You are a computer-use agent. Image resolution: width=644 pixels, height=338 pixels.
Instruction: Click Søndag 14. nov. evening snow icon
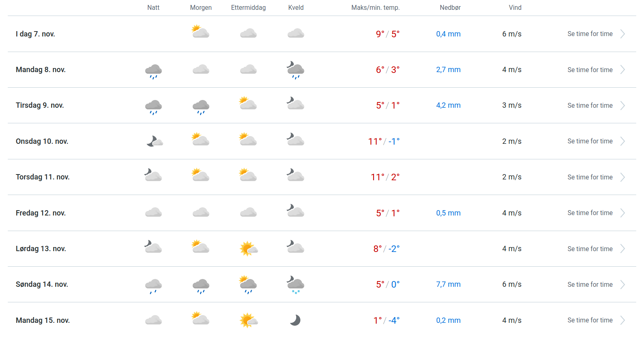click(x=296, y=285)
